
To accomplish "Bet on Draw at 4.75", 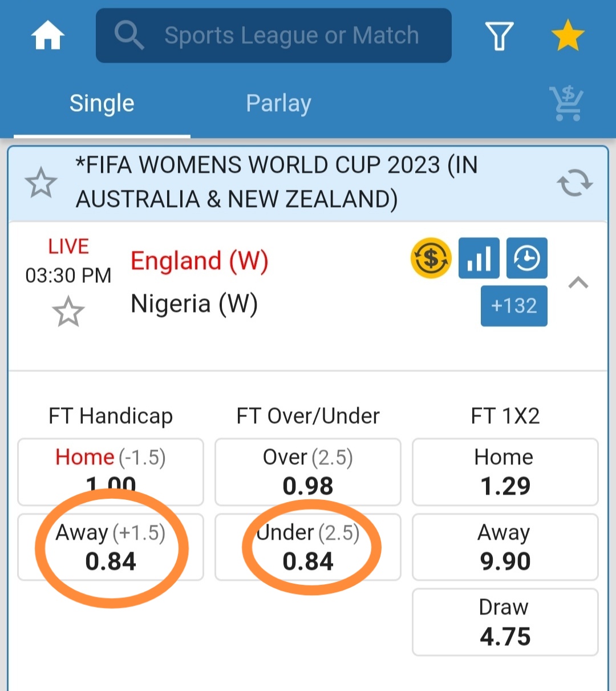I will 505,622.
